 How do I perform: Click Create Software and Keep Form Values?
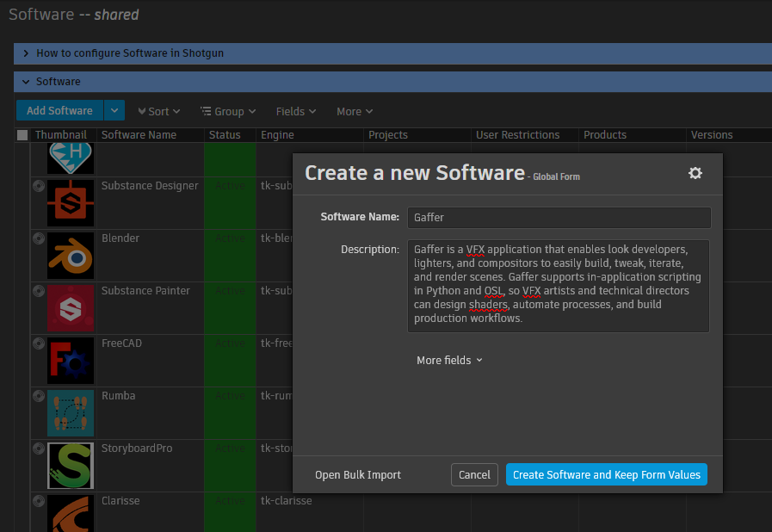(607, 474)
